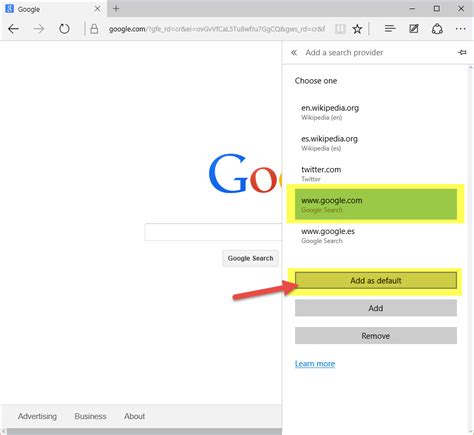Open the More actions ellipsis menu

(x=461, y=29)
